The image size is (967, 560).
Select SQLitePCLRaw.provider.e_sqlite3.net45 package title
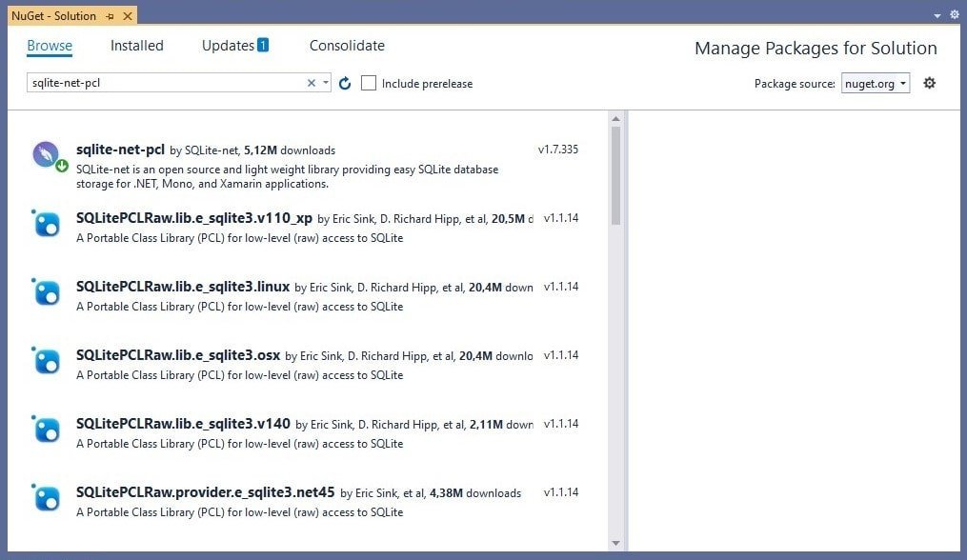(206, 491)
